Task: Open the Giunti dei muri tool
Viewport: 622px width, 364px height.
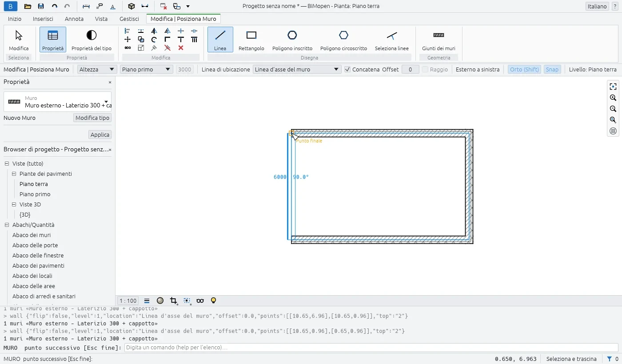Action: coord(439,40)
